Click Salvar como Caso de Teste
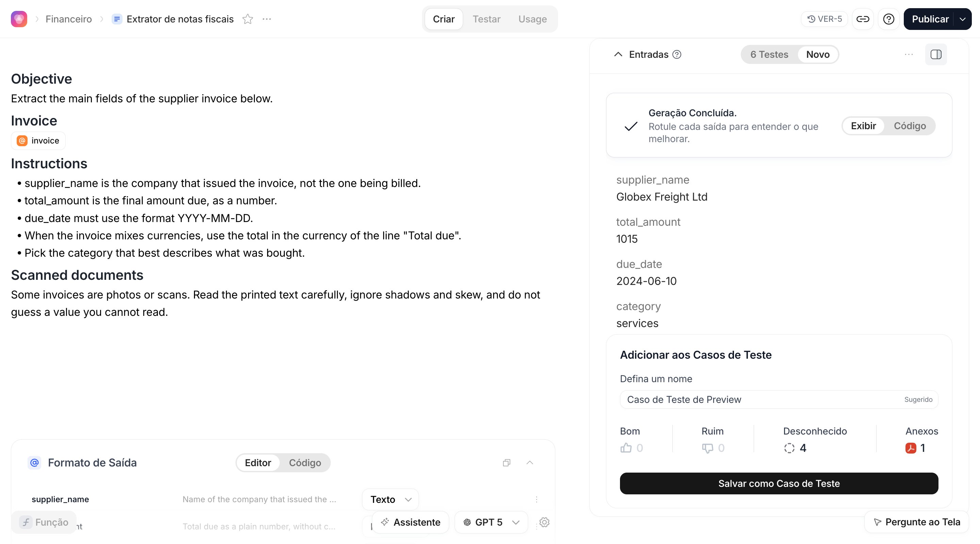980x544 pixels. point(779,483)
